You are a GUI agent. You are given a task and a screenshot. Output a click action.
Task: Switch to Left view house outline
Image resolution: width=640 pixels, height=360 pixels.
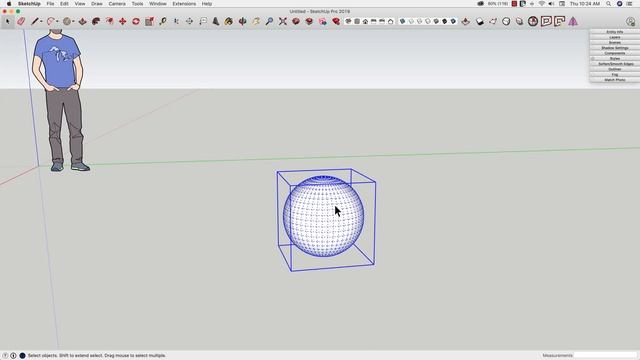pyautogui.click(x=391, y=21)
